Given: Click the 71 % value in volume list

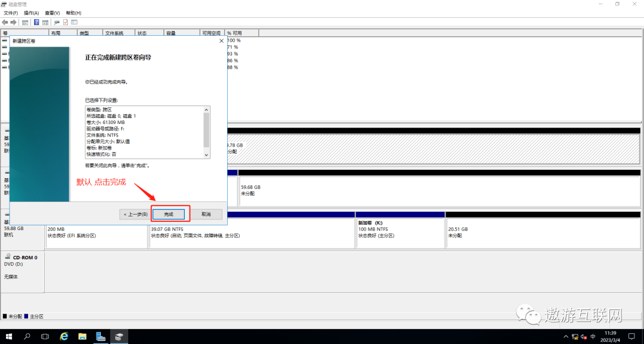Looking at the screenshot, I should 233,47.
